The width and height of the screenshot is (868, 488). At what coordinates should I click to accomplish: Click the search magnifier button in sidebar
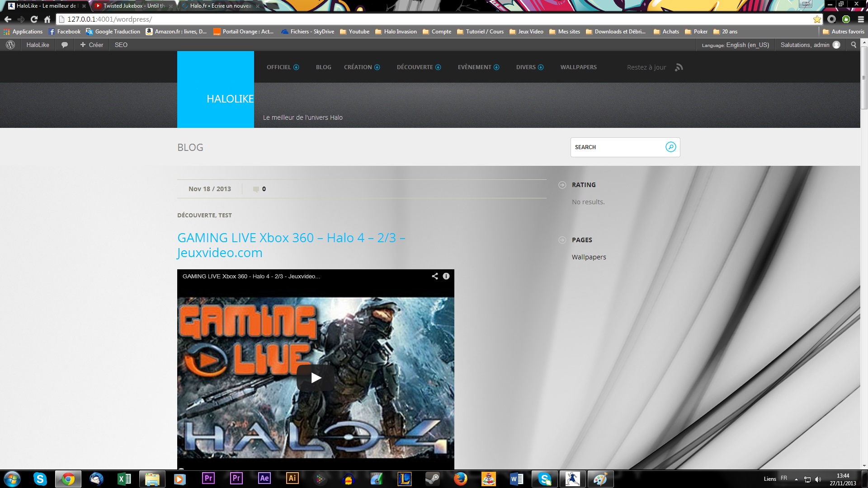[670, 147]
